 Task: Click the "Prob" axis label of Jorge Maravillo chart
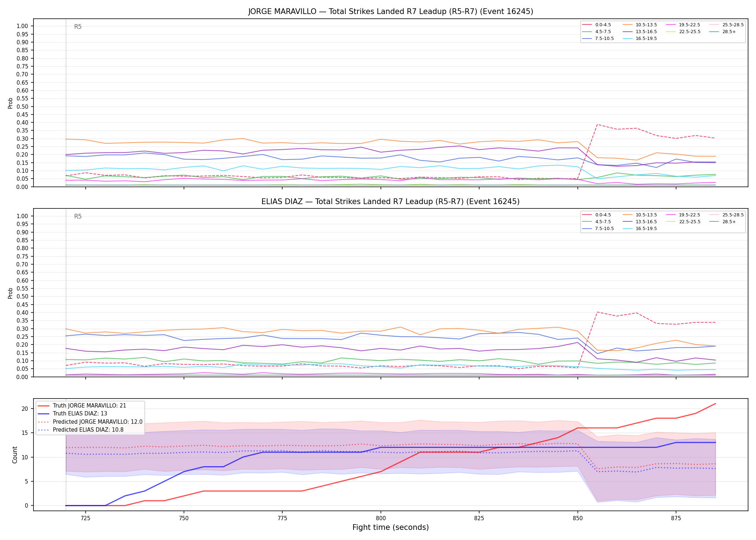[x=10, y=103]
